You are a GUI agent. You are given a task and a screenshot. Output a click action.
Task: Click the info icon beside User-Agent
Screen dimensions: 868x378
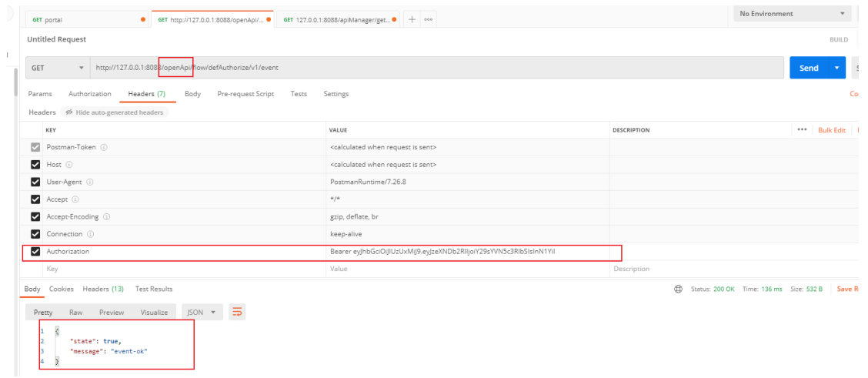(91, 182)
